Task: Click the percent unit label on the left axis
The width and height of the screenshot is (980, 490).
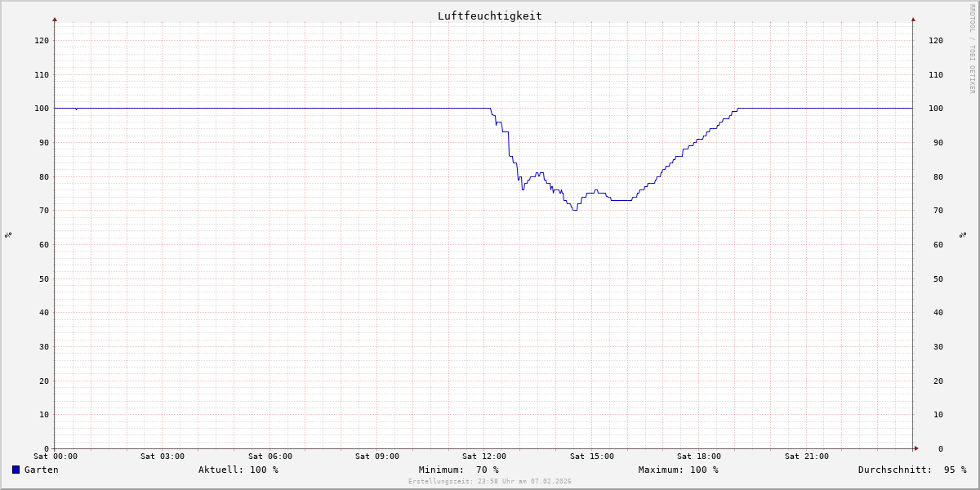Action: (x=8, y=235)
